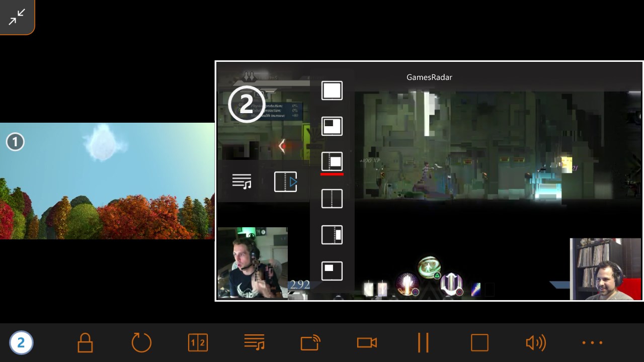
Task: Click the smiling man's webcam inset at bottom right
Action: tap(605, 269)
